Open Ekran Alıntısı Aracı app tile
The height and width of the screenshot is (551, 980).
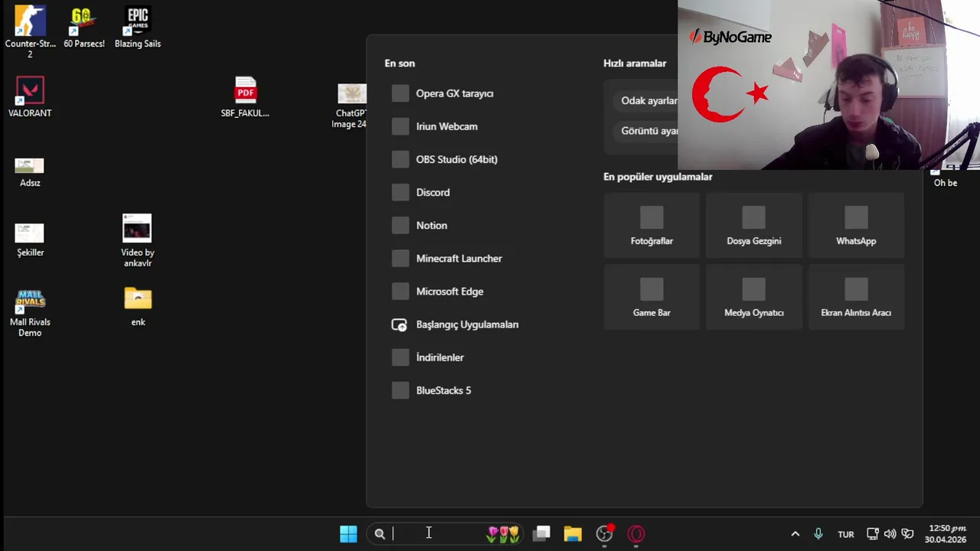click(856, 297)
